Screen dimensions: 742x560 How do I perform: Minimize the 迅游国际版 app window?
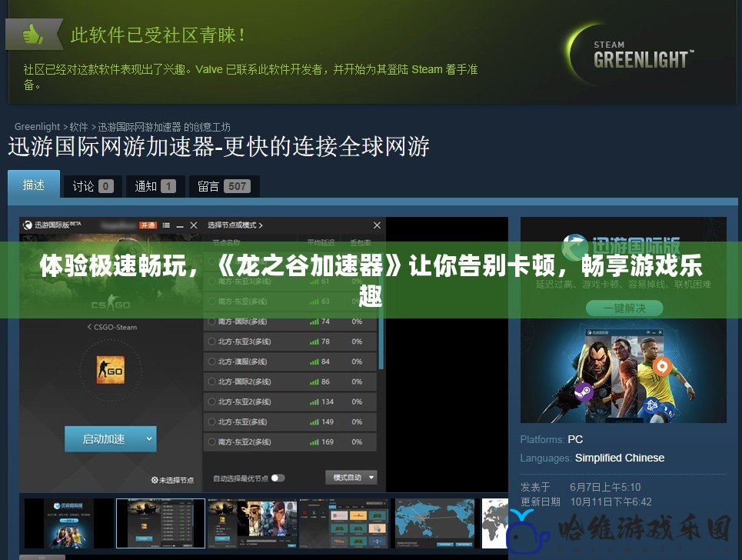pyautogui.click(x=180, y=226)
